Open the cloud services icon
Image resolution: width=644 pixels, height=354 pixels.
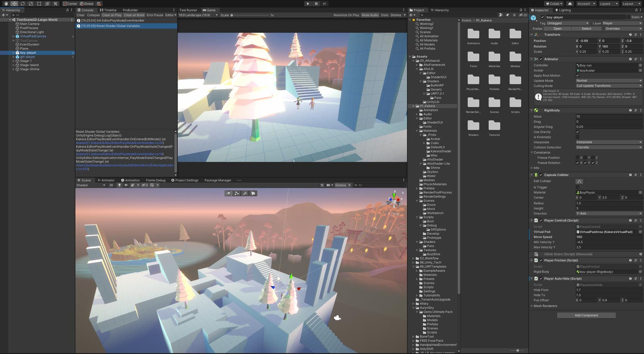pyautogui.click(x=570, y=4)
